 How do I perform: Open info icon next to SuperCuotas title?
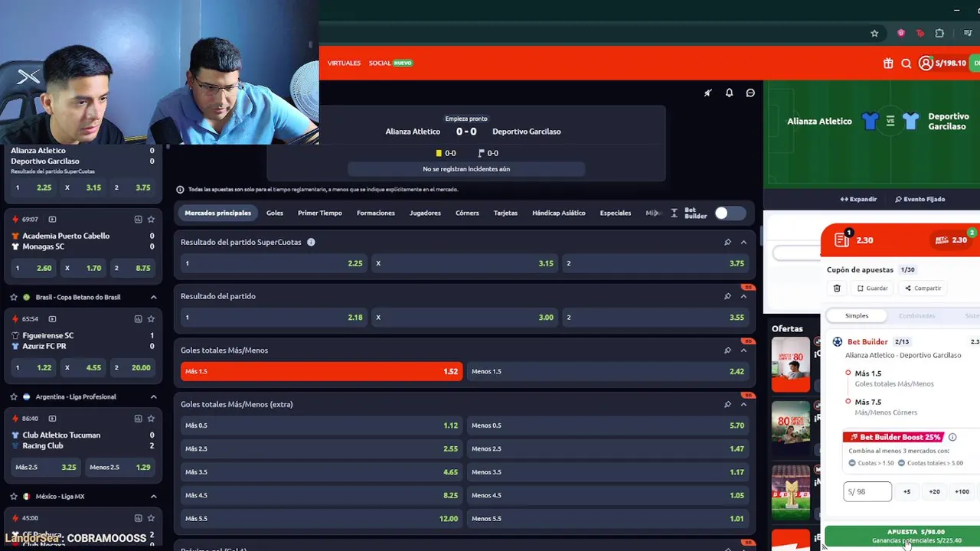coord(311,242)
